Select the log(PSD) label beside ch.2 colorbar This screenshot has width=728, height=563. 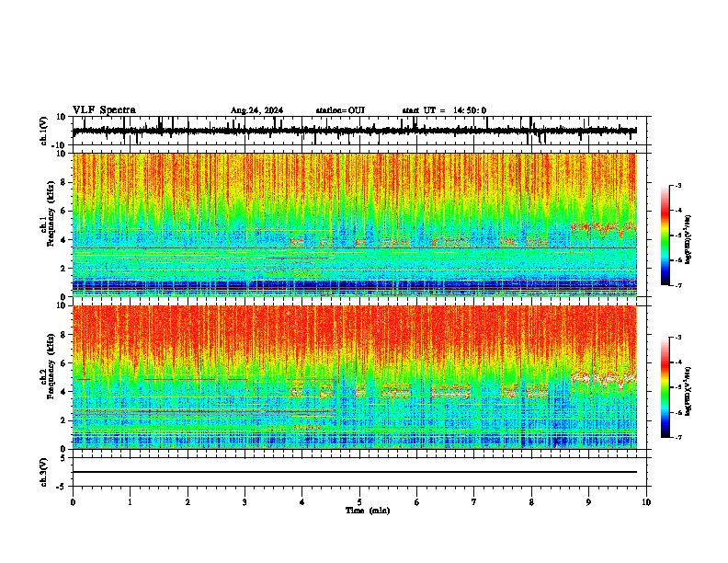(x=688, y=391)
